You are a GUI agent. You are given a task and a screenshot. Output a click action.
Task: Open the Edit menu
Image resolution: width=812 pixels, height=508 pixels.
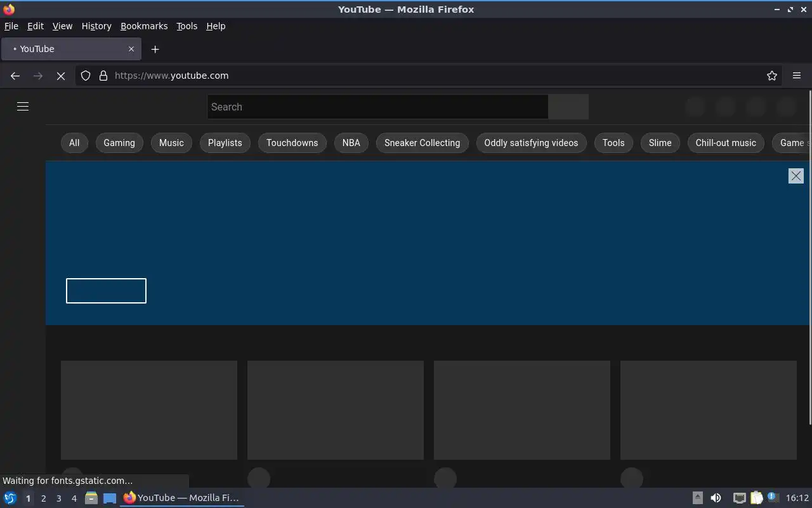click(x=36, y=26)
